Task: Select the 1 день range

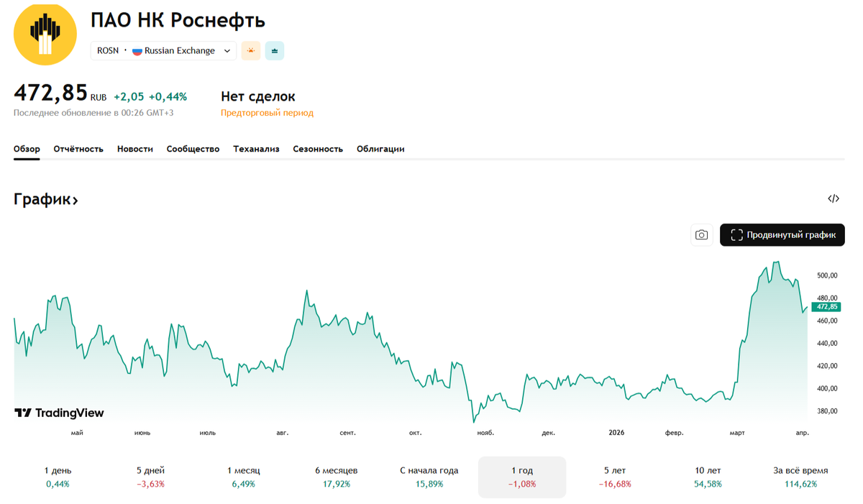Action: coord(58,477)
